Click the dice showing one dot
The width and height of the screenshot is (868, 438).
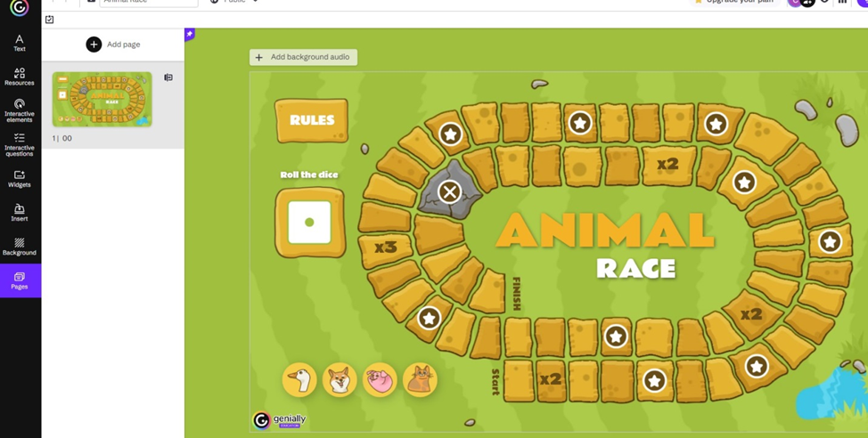pyautogui.click(x=309, y=223)
